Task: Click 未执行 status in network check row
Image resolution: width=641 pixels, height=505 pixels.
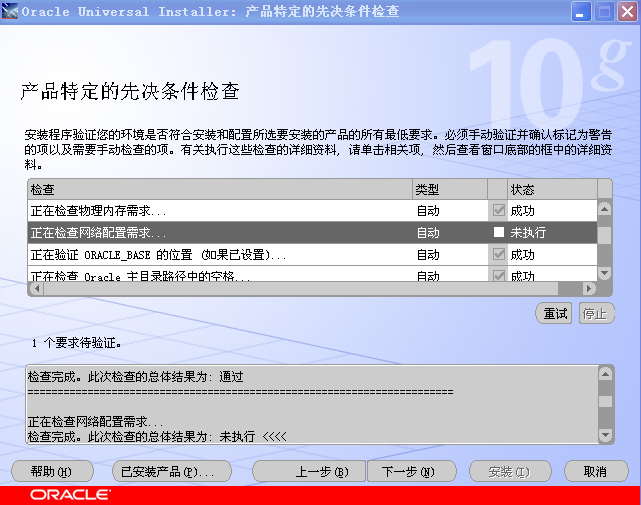Action: (528, 233)
